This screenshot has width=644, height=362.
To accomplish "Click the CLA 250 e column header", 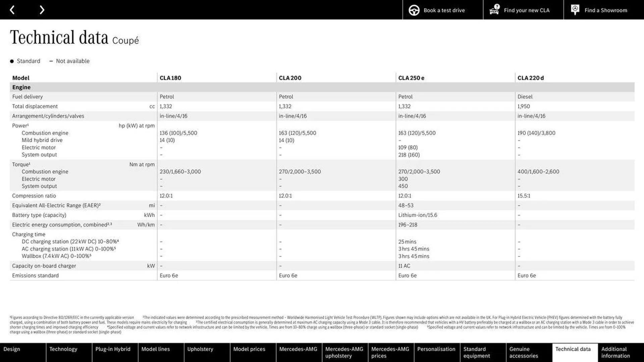I will pyautogui.click(x=411, y=78).
